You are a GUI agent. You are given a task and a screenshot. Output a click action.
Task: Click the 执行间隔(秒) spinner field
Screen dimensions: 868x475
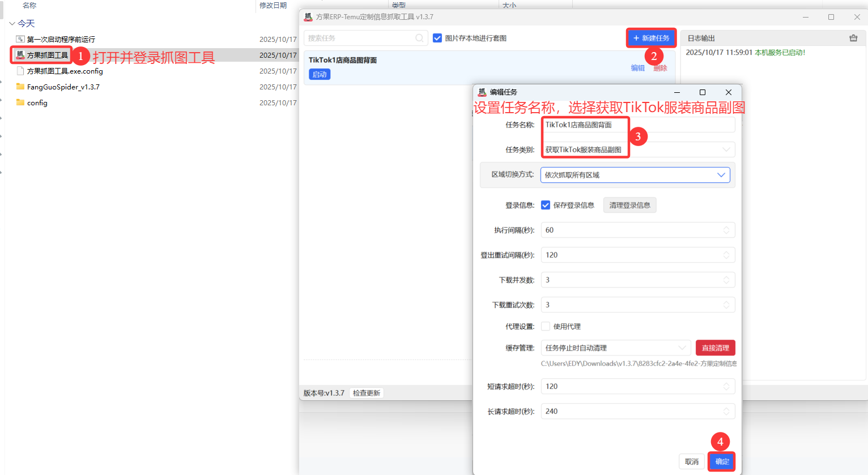tap(638, 230)
